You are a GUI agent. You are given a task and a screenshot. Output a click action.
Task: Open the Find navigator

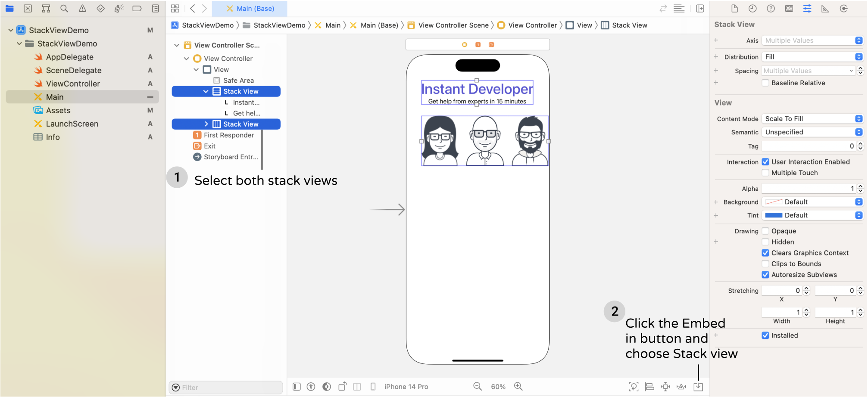tap(64, 8)
